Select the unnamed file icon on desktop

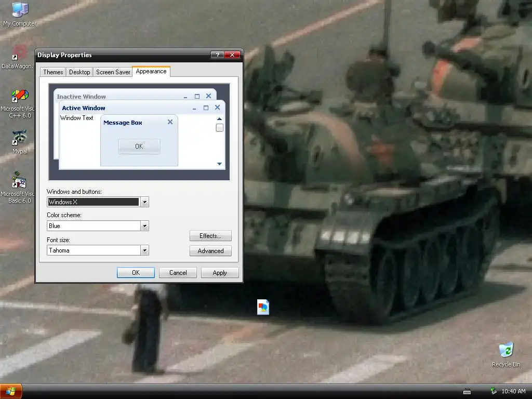pos(263,307)
